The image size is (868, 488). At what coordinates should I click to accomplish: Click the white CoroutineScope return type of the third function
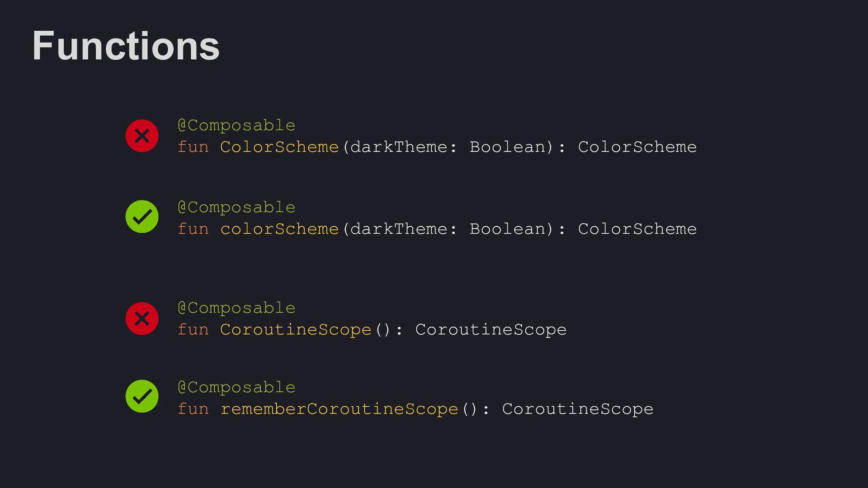[491, 330]
